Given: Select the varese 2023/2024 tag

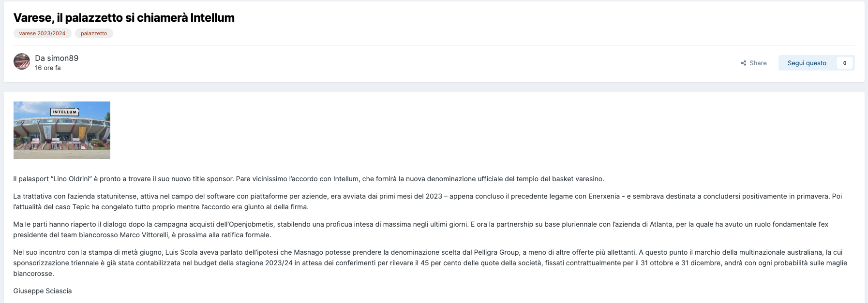Looking at the screenshot, I should tap(42, 33).
